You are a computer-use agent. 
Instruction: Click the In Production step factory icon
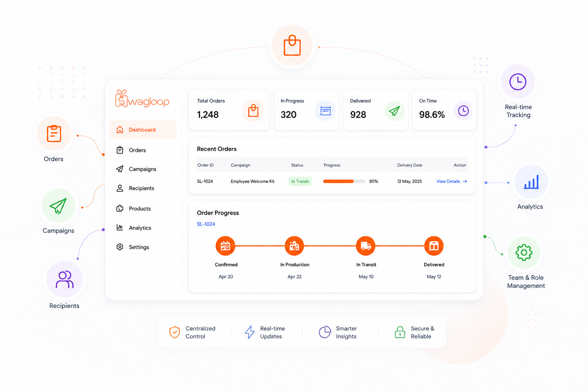tap(294, 246)
